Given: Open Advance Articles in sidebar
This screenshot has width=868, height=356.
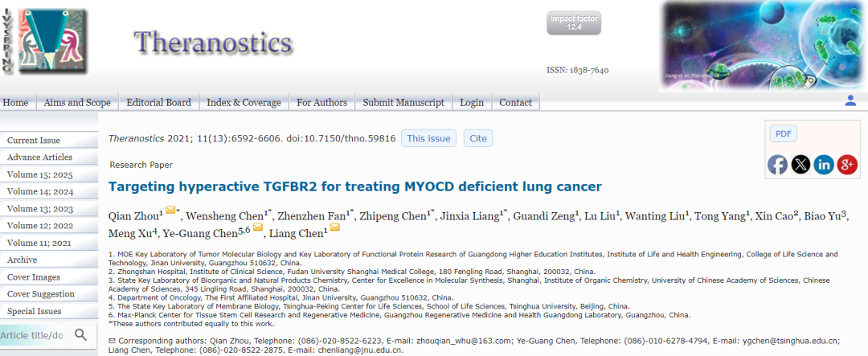Looking at the screenshot, I should [x=40, y=158].
